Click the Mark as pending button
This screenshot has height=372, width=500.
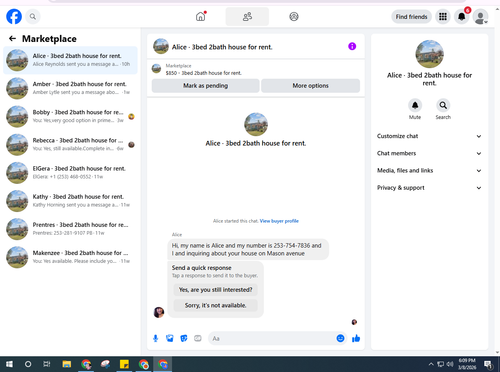(x=205, y=86)
